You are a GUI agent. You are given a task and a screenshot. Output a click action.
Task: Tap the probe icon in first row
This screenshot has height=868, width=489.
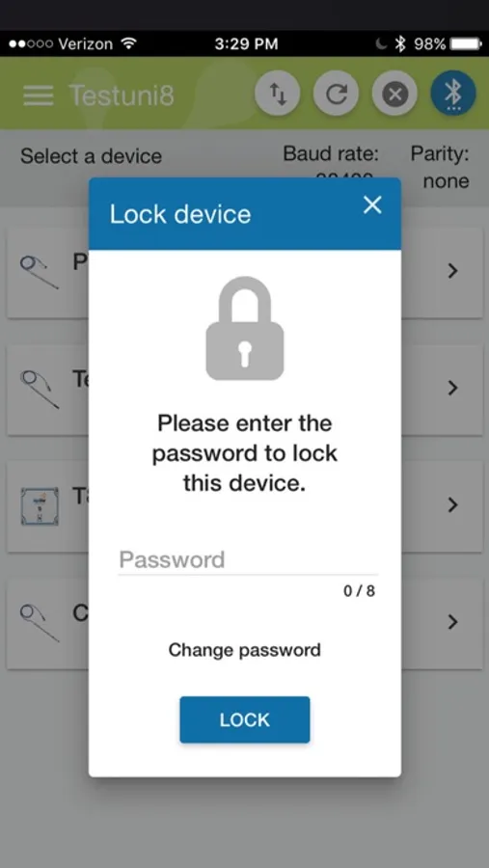coord(39,272)
